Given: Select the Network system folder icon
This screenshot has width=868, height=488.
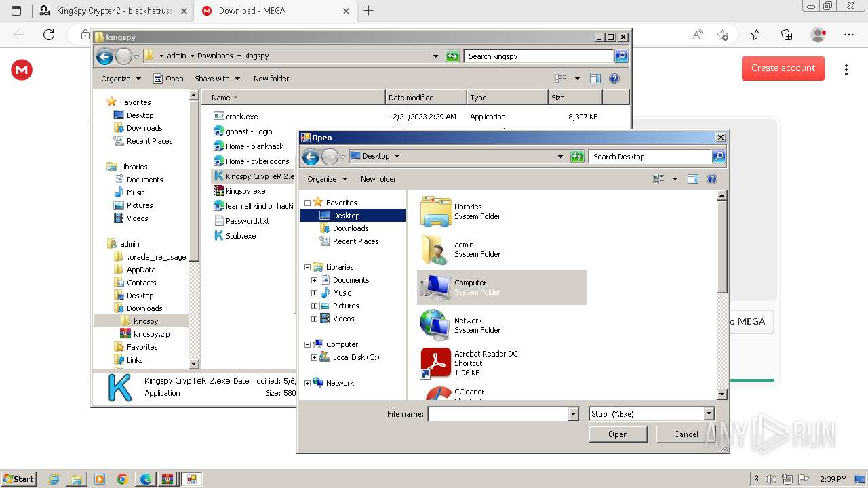Looking at the screenshot, I should point(435,325).
